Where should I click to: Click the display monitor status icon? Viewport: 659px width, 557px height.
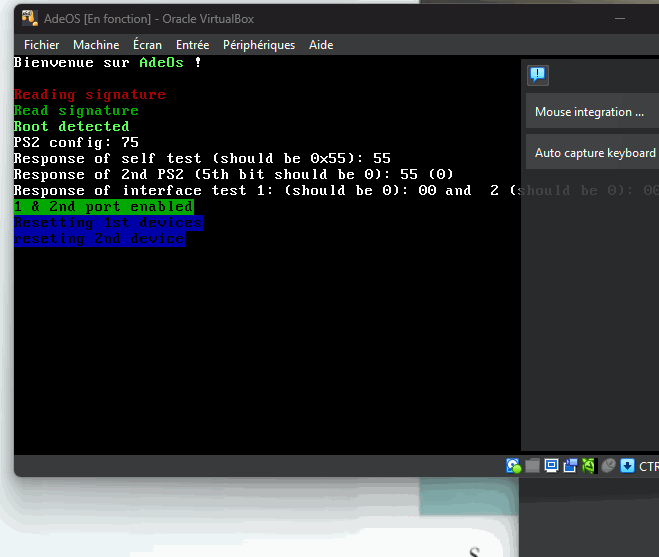click(x=551, y=465)
